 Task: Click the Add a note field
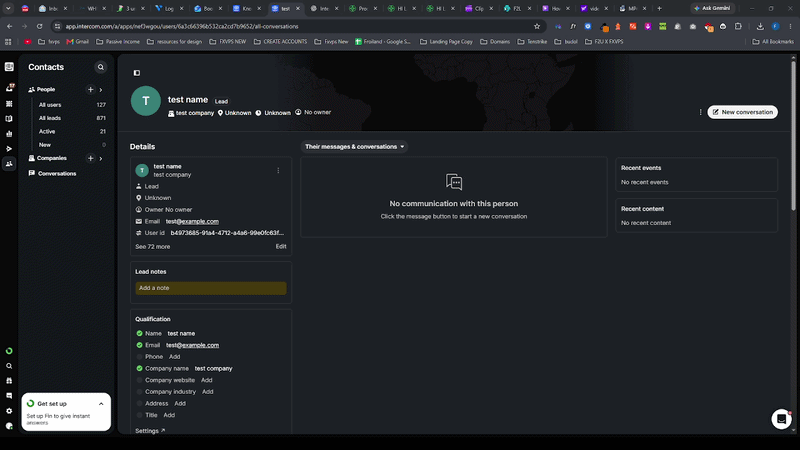(x=211, y=288)
